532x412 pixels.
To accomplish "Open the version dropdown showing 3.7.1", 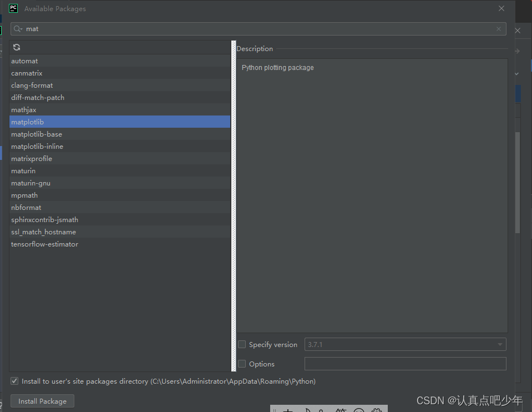I will click(500, 344).
